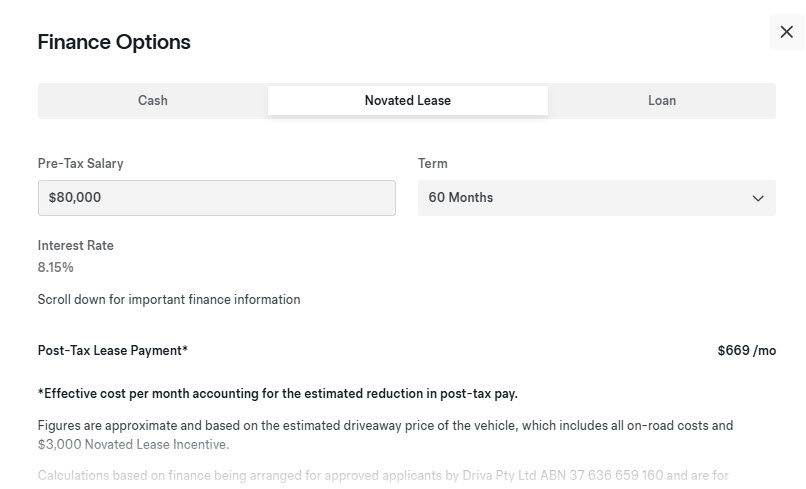Open the Loan tab

662,100
